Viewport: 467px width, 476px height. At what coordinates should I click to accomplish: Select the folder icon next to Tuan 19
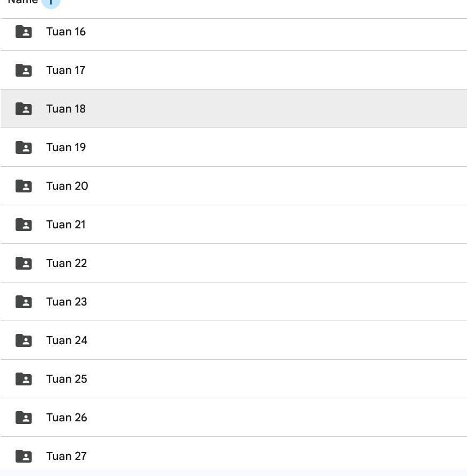[24, 148]
